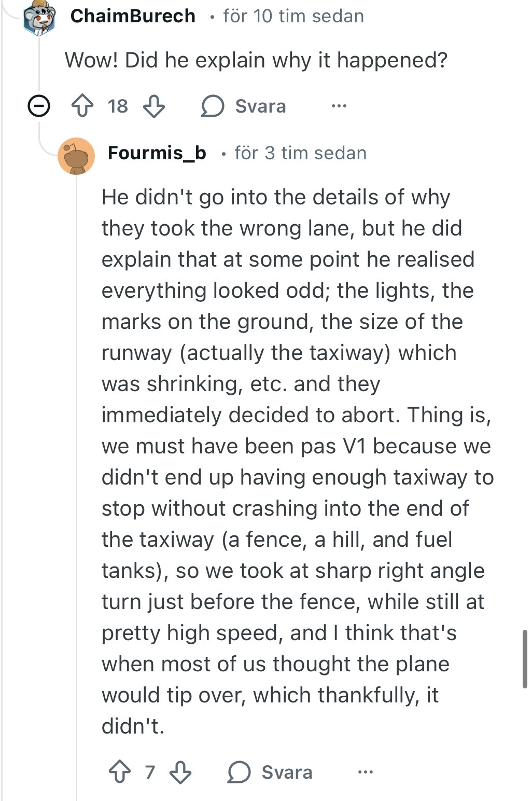Open Fourmis_b username link
532x801 pixels.
pos(157,153)
